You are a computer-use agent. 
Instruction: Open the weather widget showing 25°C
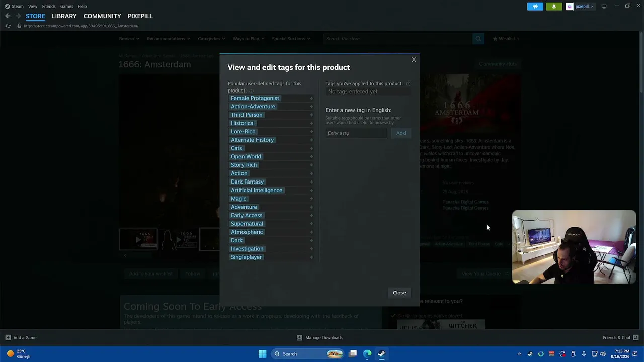(x=19, y=354)
